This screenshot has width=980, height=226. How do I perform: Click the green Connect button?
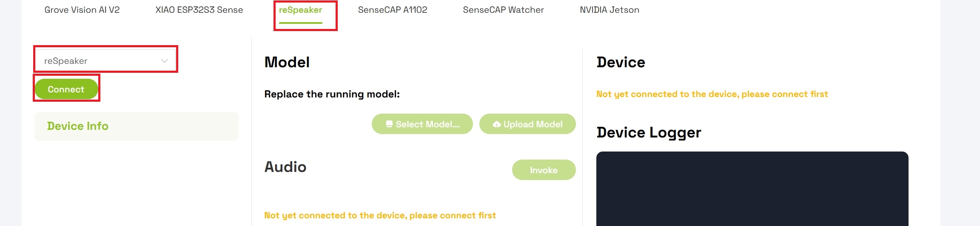coord(66,89)
